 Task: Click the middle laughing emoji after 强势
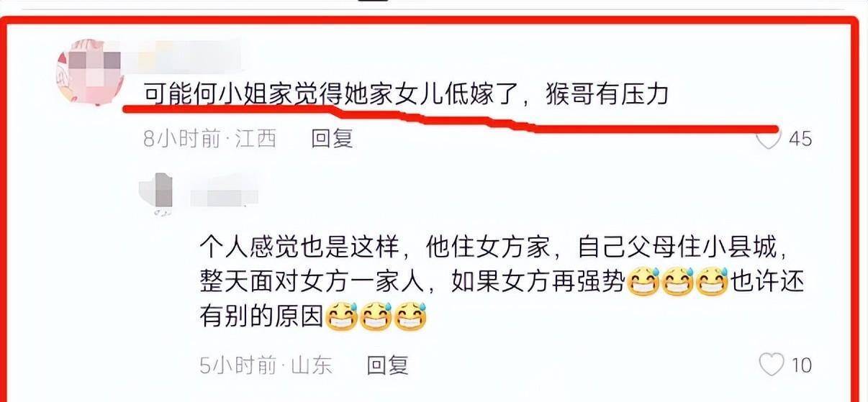[x=677, y=281]
